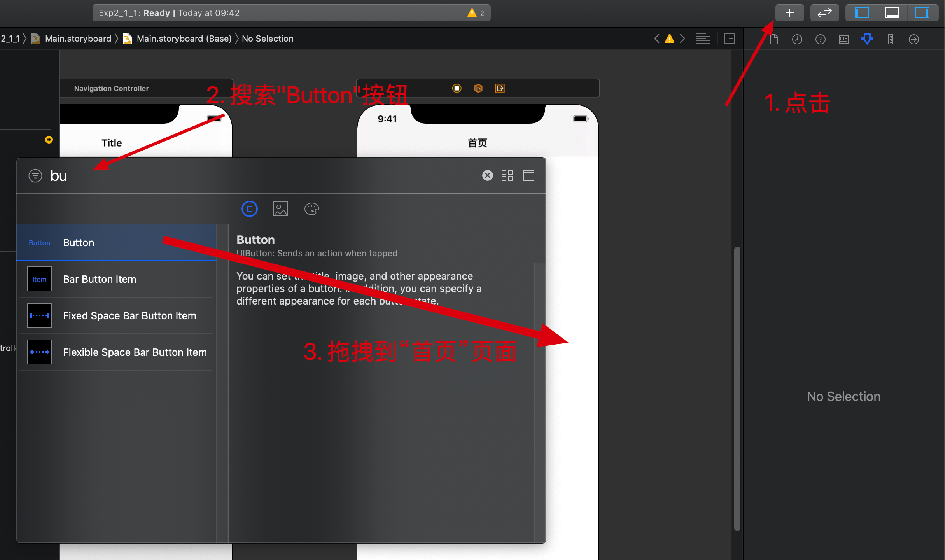Toggle the Debug area visibility
Viewport: 945px width, 560px height.
892,12
